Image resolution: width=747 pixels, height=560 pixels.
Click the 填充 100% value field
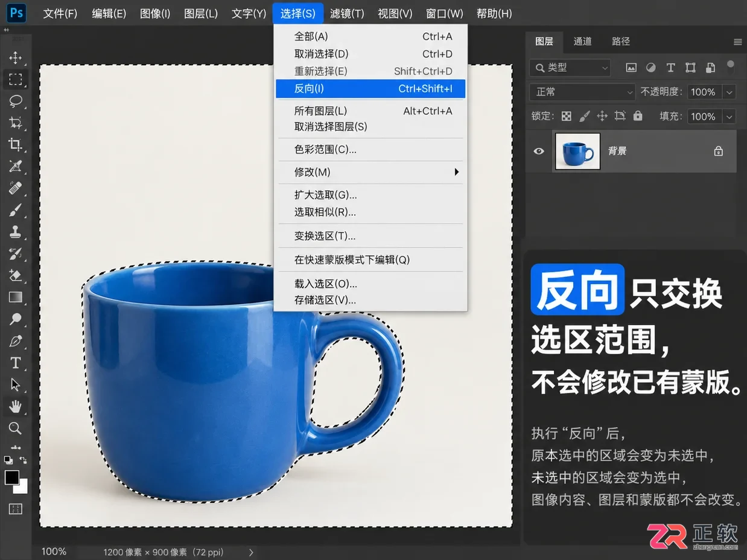(x=704, y=116)
